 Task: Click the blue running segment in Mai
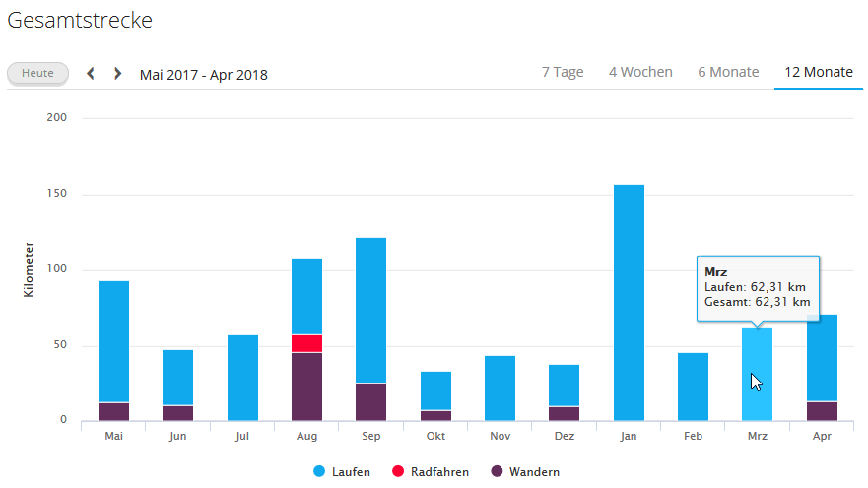tap(113, 340)
